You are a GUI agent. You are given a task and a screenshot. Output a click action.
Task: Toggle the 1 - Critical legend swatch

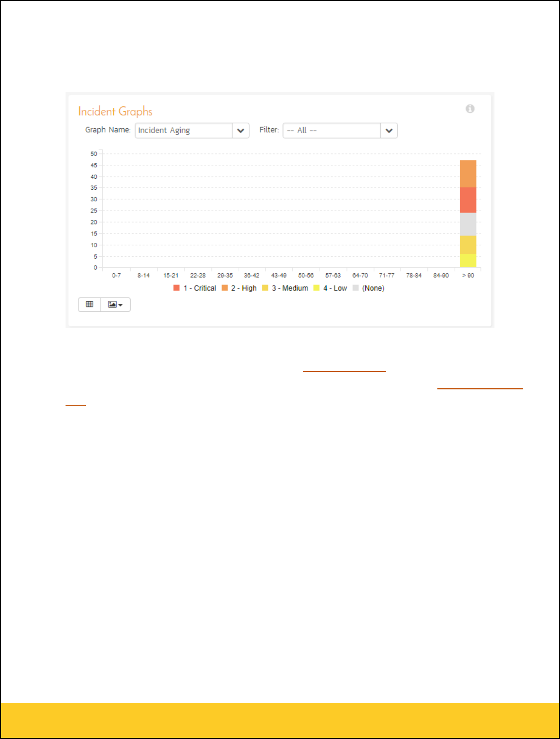(176, 288)
